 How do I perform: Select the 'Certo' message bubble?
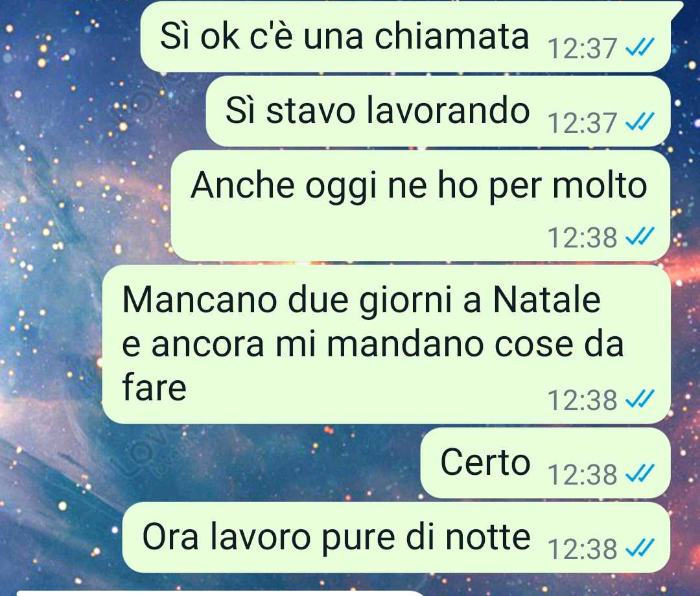point(546,463)
